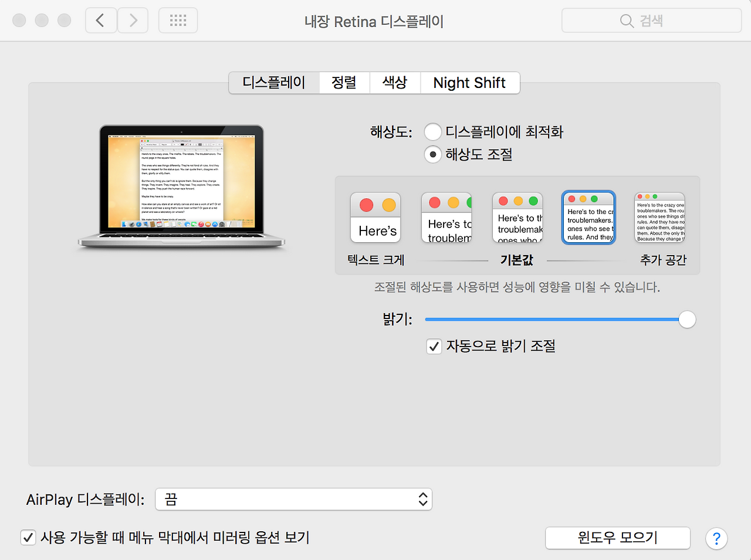The height and width of the screenshot is (560, 751).
Task: Open help with the question mark button
Action: click(716, 538)
